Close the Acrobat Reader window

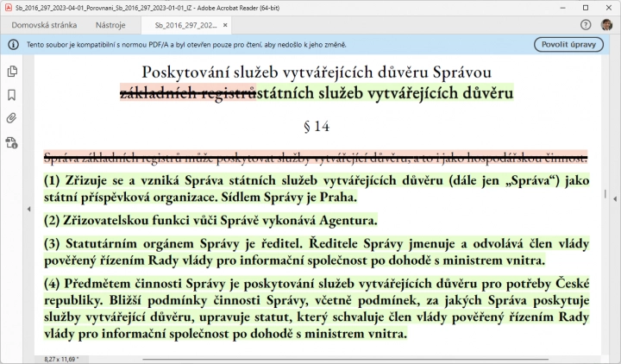pyautogui.click(x=609, y=8)
